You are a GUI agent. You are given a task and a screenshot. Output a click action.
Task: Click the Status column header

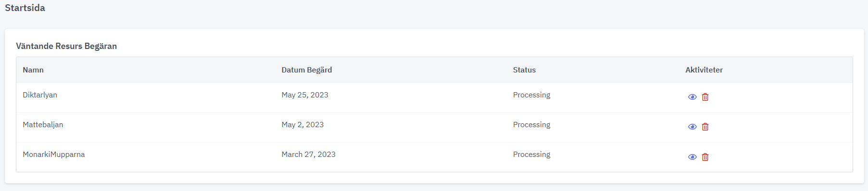(x=524, y=70)
